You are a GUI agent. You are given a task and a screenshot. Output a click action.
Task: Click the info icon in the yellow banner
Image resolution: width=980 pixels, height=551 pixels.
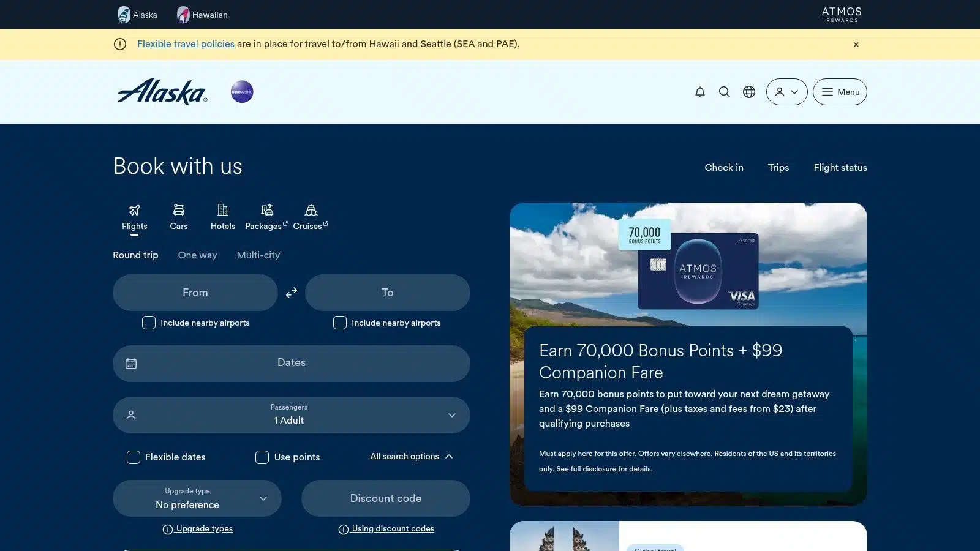[x=120, y=44]
